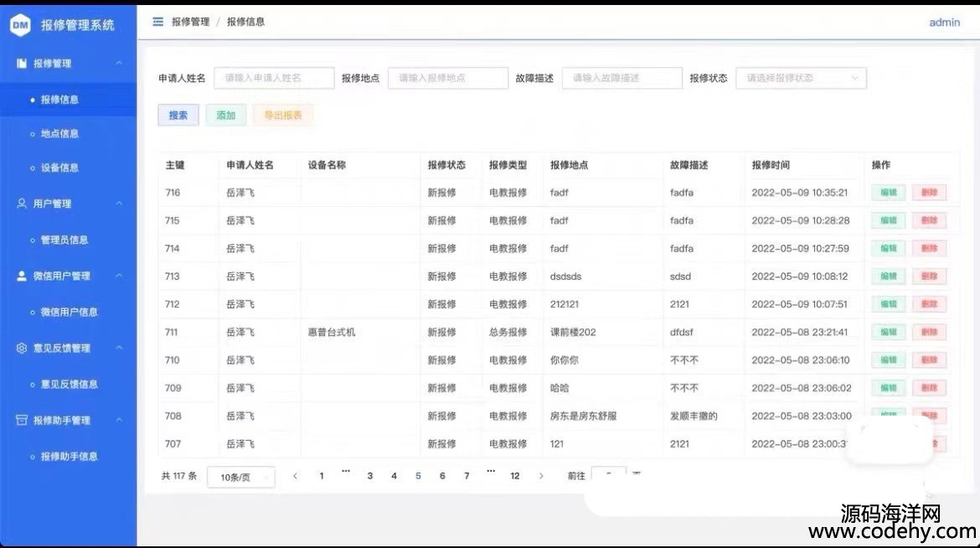980x548 pixels.
Task: Click the 用户管理 person icon
Action: tap(22, 204)
